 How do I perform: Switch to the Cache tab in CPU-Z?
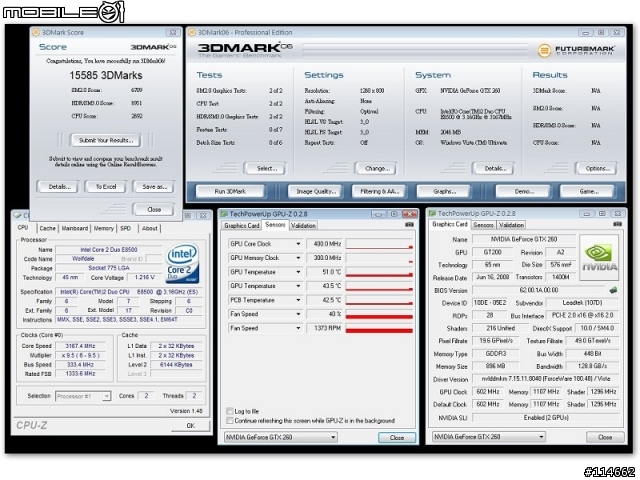48,229
